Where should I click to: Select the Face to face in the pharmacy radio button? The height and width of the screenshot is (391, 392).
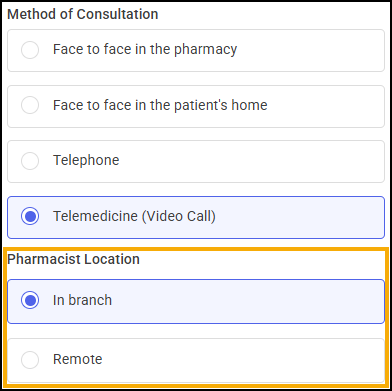point(30,50)
